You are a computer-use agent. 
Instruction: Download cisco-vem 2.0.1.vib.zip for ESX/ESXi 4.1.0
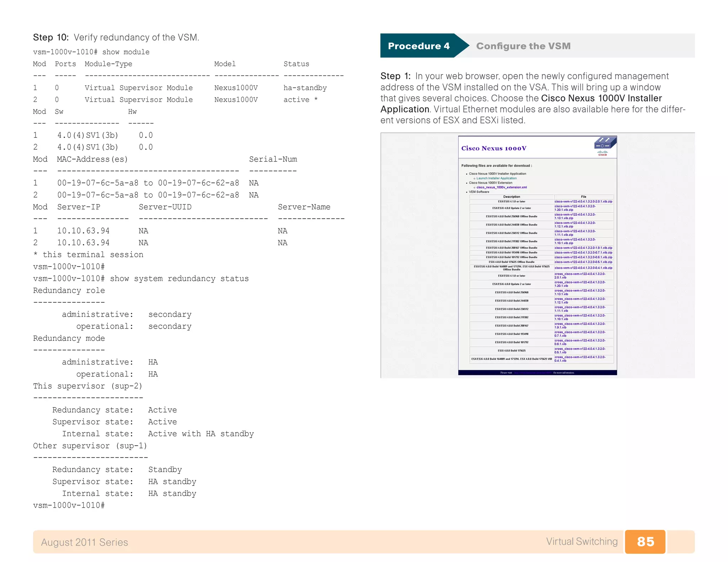click(583, 201)
